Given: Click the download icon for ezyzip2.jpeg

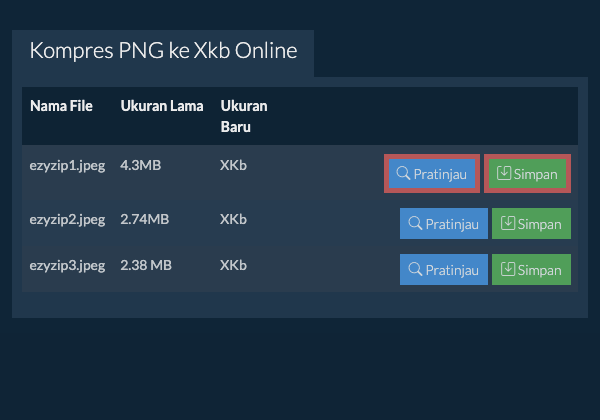Looking at the screenshot, I should click(x=509, y=224).
